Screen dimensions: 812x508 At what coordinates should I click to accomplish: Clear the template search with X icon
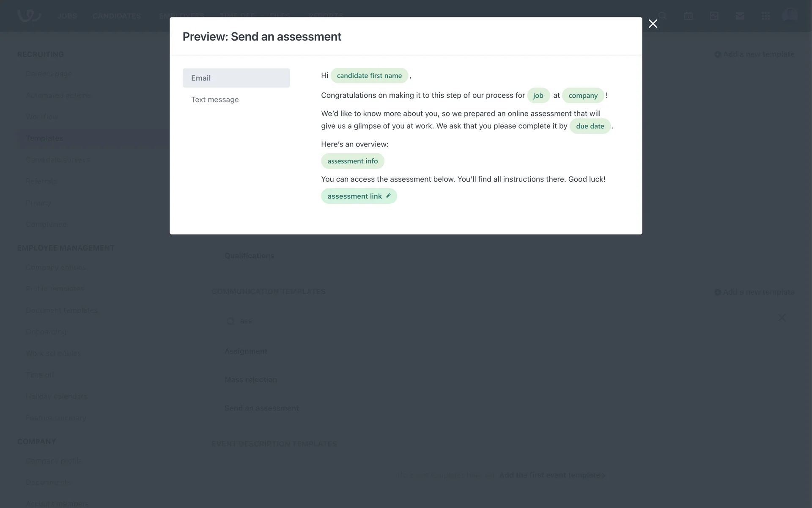coord(782,317)
